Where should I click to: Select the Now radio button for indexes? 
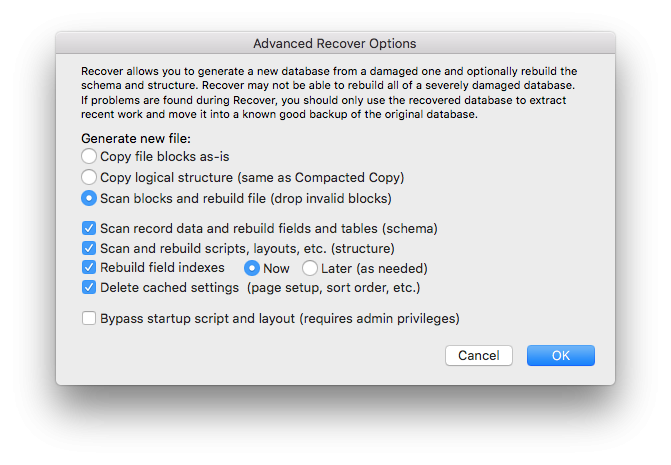coord(252,268)
